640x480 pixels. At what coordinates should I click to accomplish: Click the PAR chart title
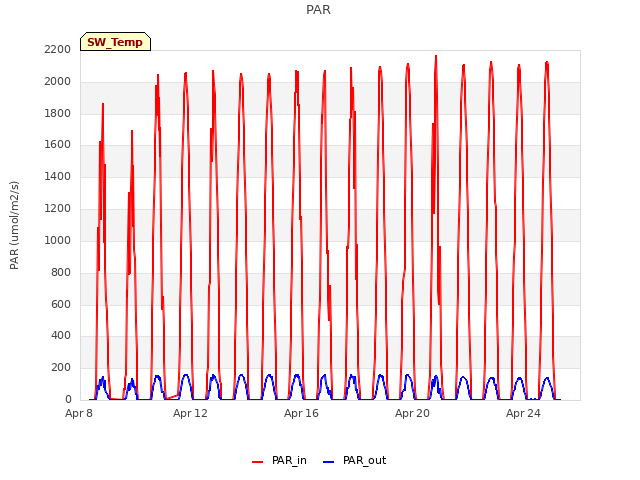coord(318,9)
